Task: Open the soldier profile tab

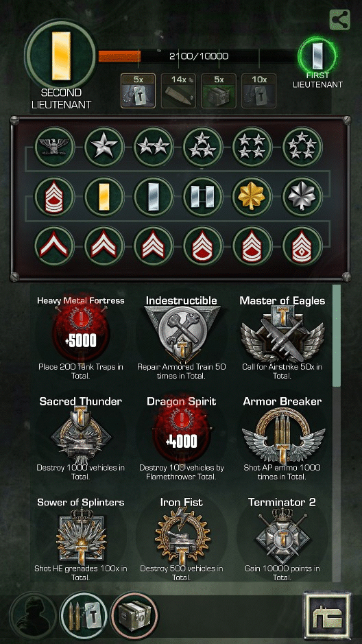Action: point(33,616)
